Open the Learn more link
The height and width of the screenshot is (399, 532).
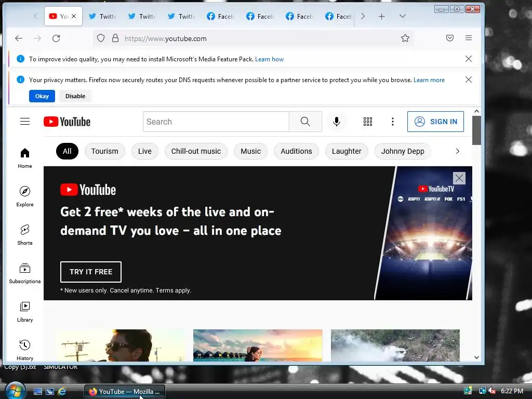click(429, 79)
